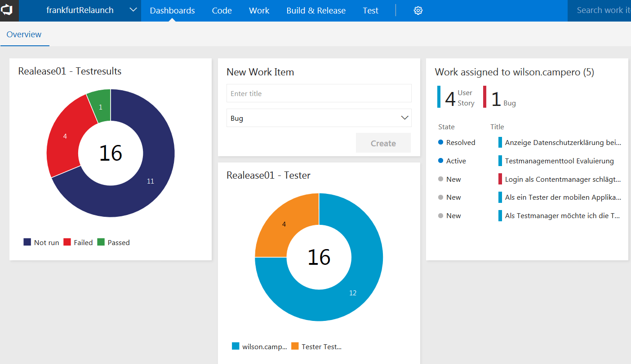This screenshot has width=631, height=364.
Task: Click the Passed legend entry
Action: click(x=114, y=242)
